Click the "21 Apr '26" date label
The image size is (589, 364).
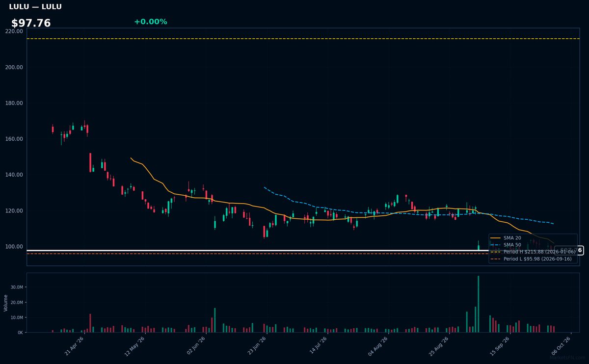point(74,346)
